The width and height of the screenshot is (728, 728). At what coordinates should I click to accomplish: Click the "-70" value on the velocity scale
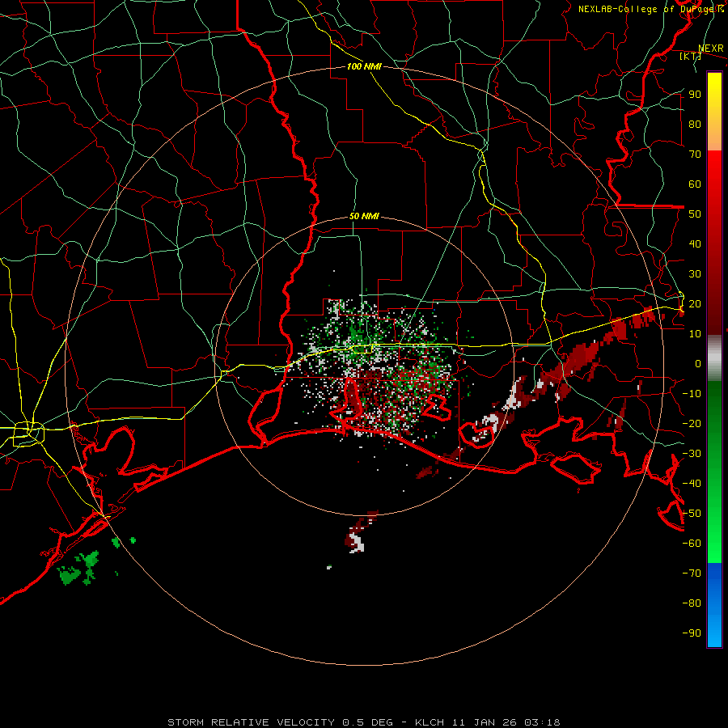click(x=692, y=574)
